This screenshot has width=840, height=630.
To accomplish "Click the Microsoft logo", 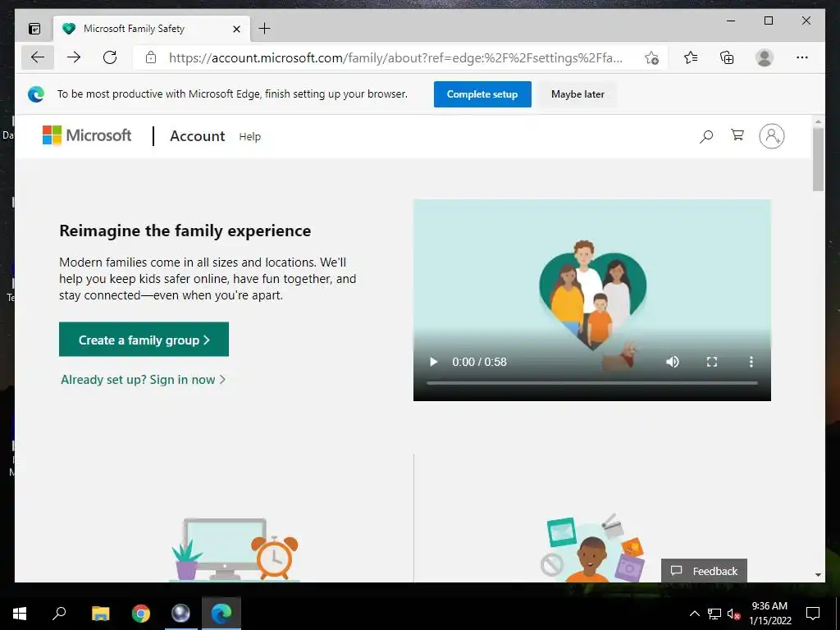I will 87,135.
